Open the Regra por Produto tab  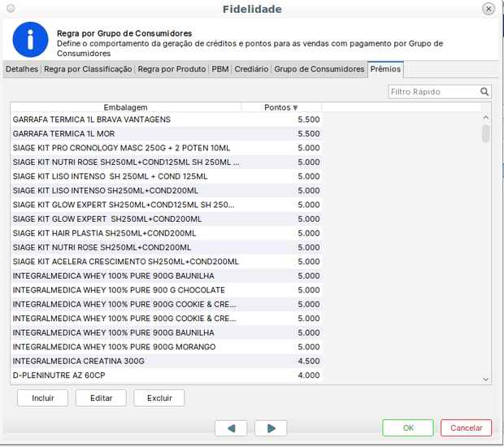tap(172, 70)
